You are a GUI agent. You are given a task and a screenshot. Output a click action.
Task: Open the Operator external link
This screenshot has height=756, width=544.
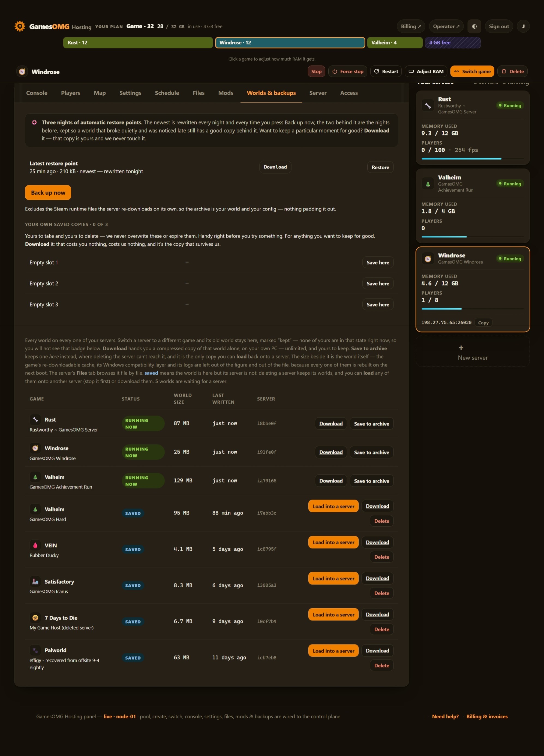[x=446, y=26]
